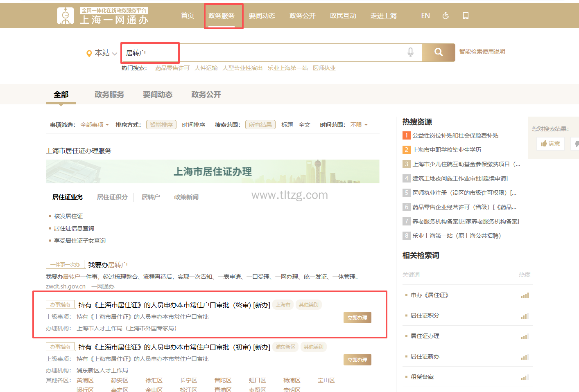579x392 pixels.
Task: Click 立即办理 for the 终审 item
Action: tap(357, 318)
